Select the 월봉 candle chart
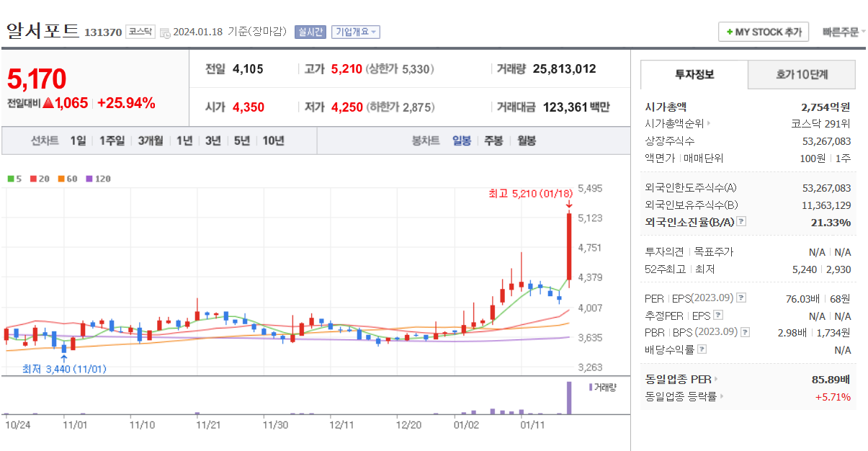This screenshot has width=868, height=451. [527, 140]
